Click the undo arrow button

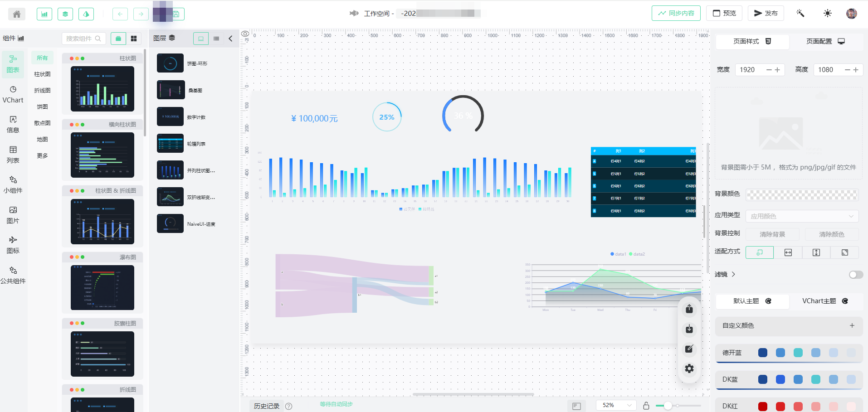(x=120, y=14)
